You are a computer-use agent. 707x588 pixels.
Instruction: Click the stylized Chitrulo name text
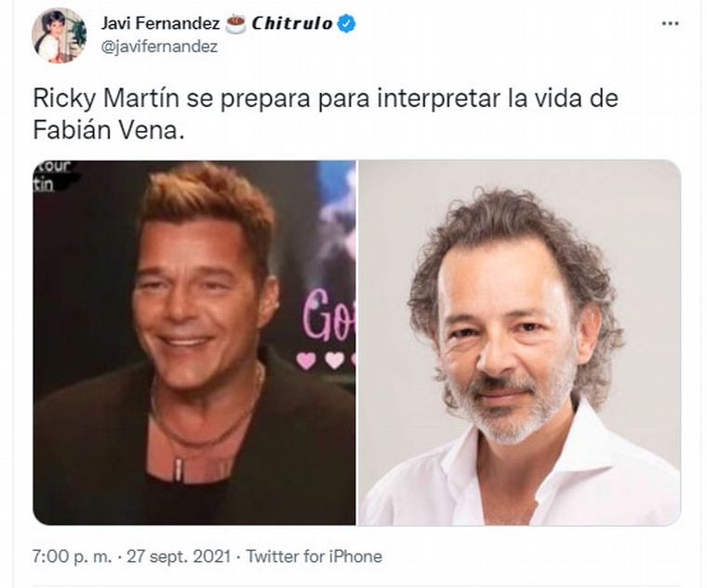(292, 23)
